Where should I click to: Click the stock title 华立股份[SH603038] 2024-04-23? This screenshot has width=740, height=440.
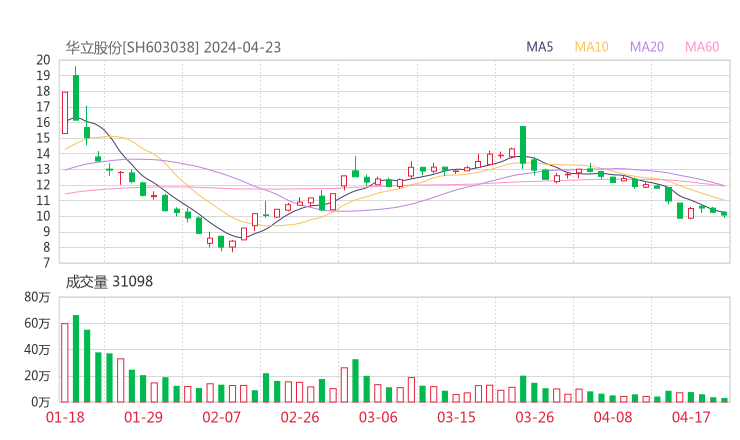point(173,47)
